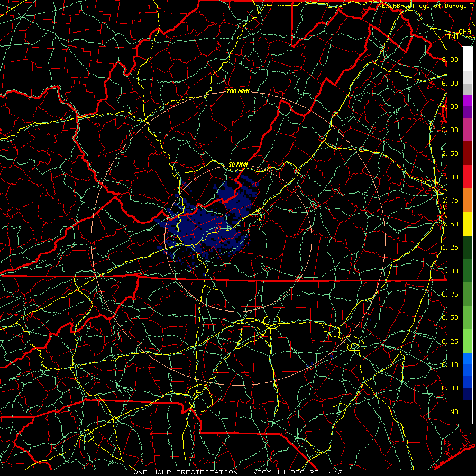Click the 8.00 legend value
This screenshot has height=476, width=476.
point(450,59)
